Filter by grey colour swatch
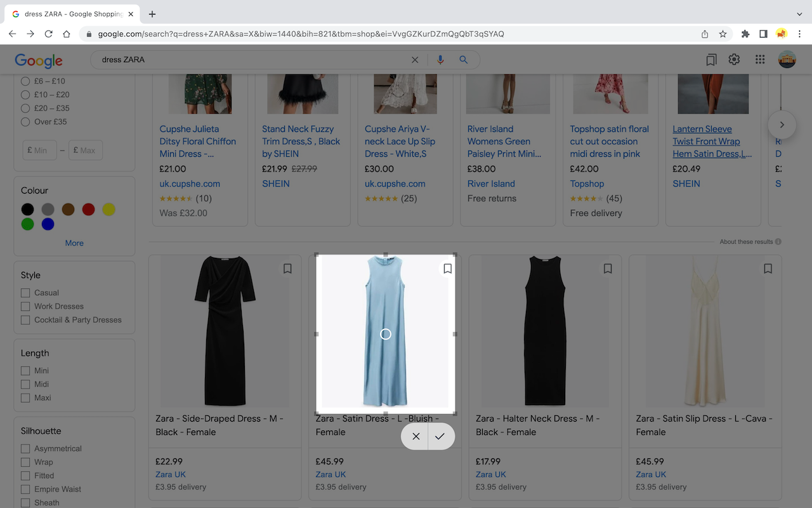812x508 pixels. tap(48, 210)
